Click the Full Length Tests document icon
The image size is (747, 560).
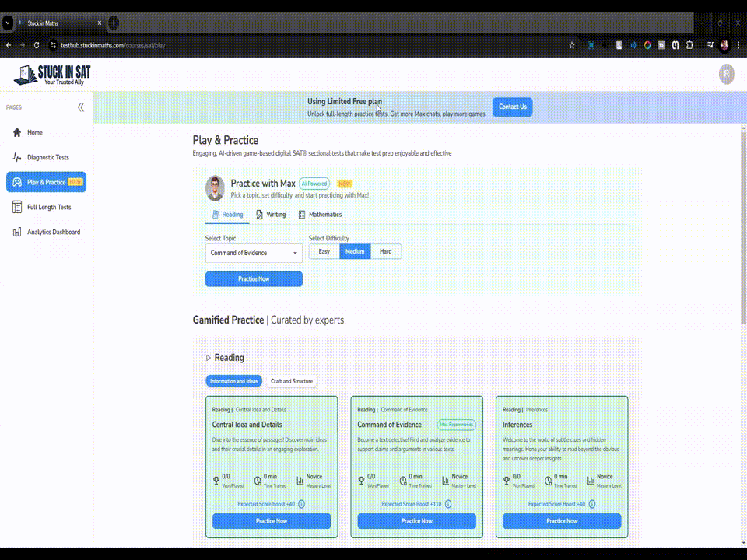17,207
